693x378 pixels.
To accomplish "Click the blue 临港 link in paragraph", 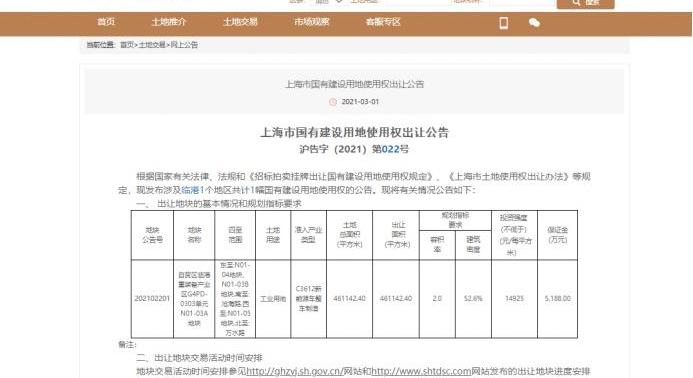I will pos(191,190).
